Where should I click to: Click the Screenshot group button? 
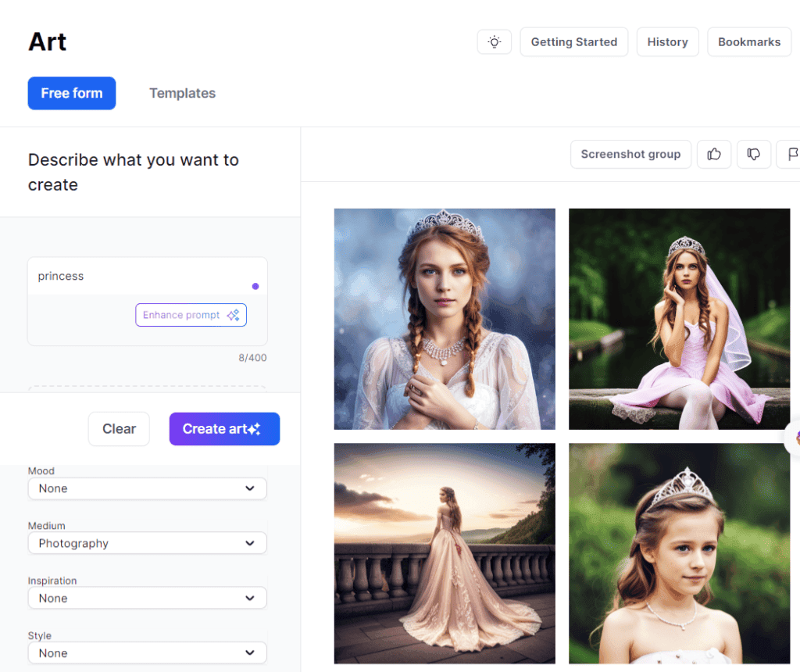[x=630, y=155]
